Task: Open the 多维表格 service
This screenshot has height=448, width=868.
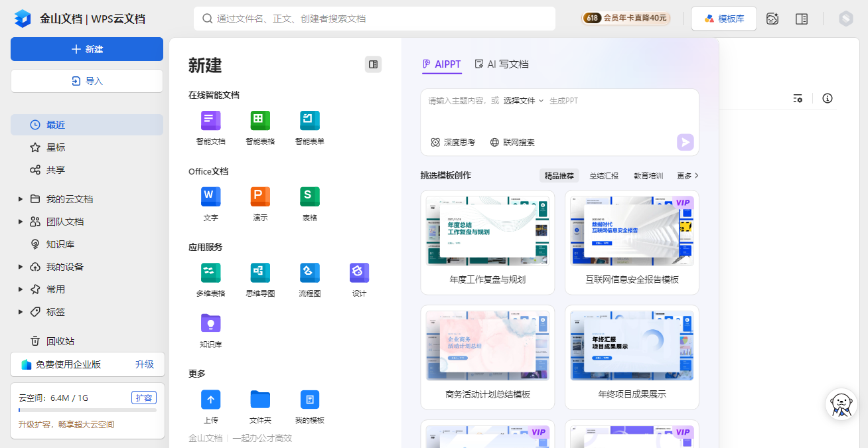Action: coord(210,279)
